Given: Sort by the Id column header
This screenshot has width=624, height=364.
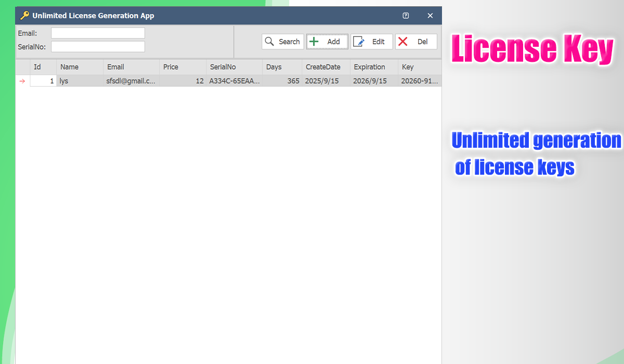Looking at the screenshot, I should tap(43, 67).
